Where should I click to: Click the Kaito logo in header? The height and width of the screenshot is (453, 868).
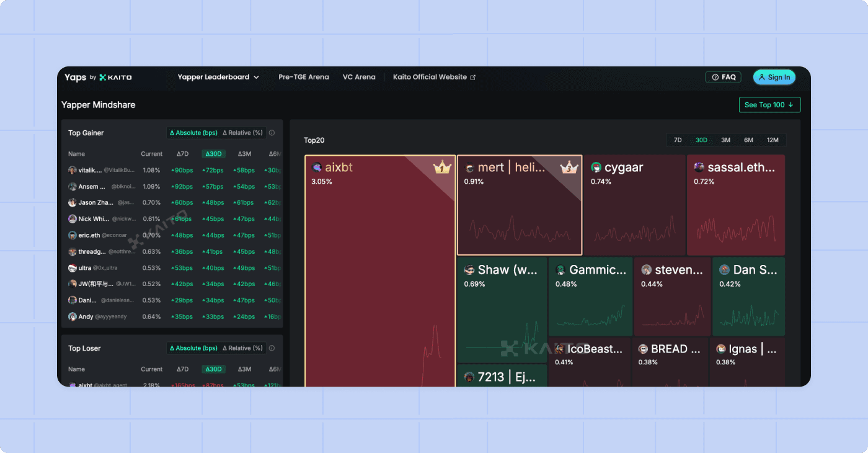click(x=115, y=78)
